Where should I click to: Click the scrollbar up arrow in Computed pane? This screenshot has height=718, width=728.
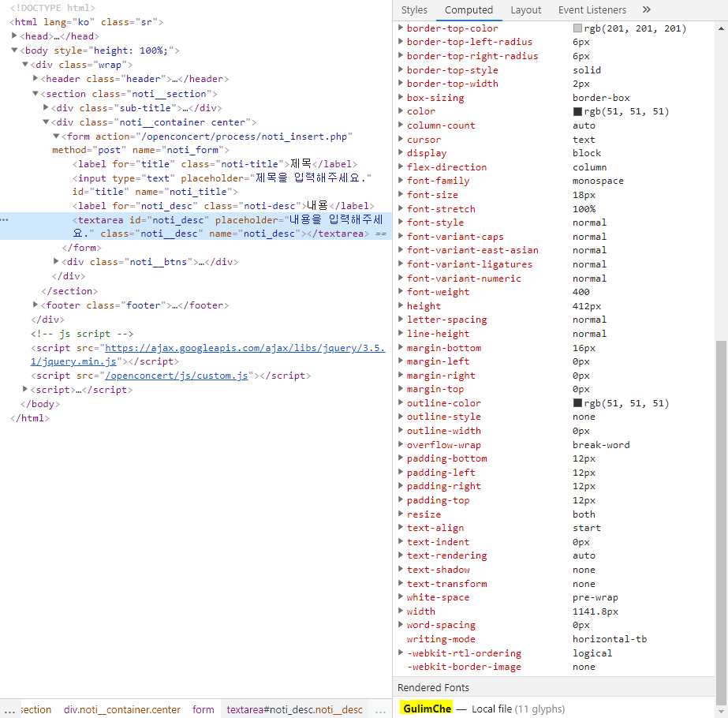pyautogui.click(x=721, y=28)
